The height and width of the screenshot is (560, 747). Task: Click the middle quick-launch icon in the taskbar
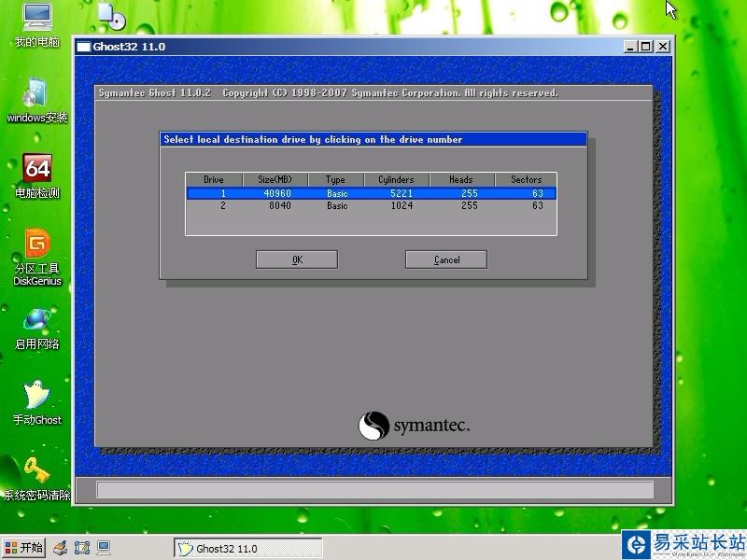(x=82, y=548)
